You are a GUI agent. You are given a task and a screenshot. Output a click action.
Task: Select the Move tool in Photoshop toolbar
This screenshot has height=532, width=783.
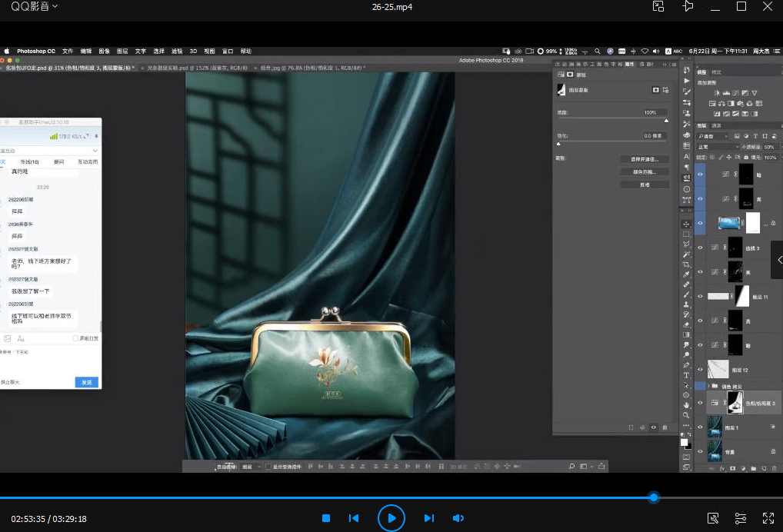pos(686,224)
